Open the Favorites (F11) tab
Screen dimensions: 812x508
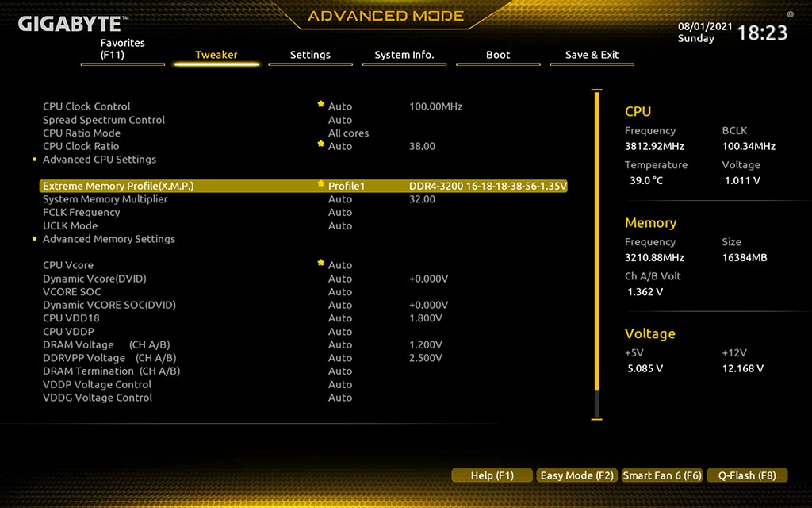(123, 49)
